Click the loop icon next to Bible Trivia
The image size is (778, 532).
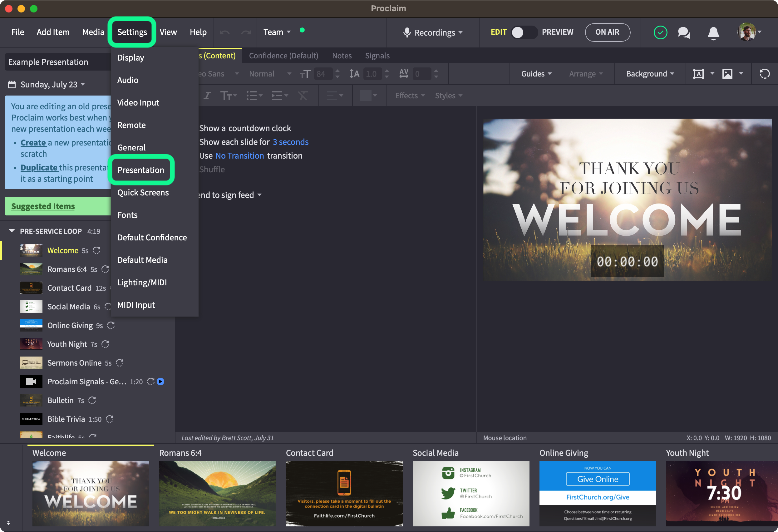tap(110, 419)
